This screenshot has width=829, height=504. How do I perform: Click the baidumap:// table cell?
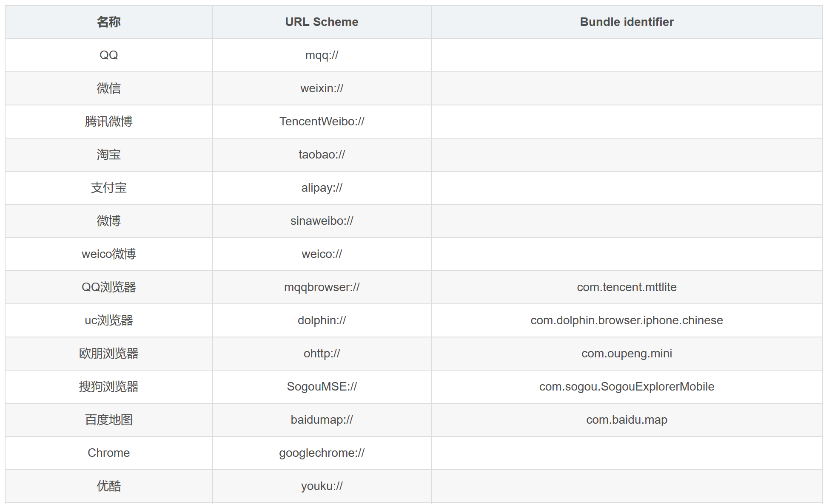coord(322,420)
